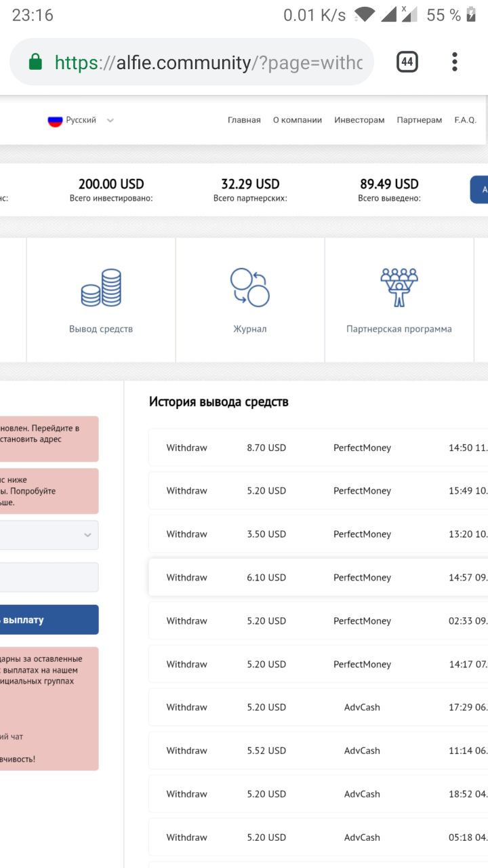Tap the battery icon in status bar
Viewport: 488px width, 868px height.
[472, 15]
